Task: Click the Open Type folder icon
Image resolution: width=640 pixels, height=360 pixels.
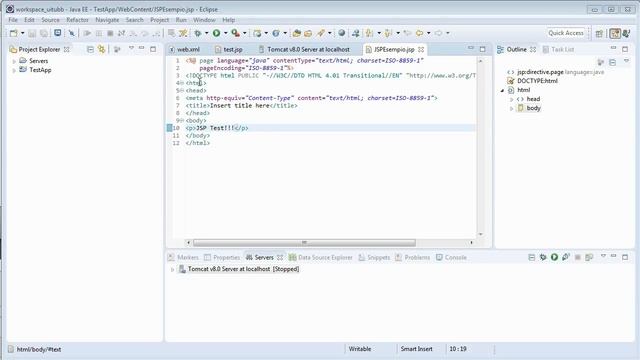Action: point(297,33)
